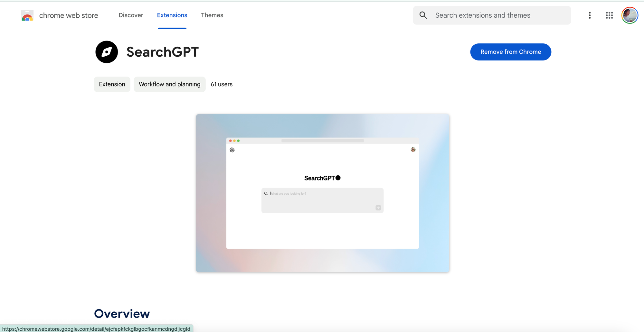The image size is (644, 332).
Task: Click the red traffic light dot in preview
Action: tap(230, 141)
